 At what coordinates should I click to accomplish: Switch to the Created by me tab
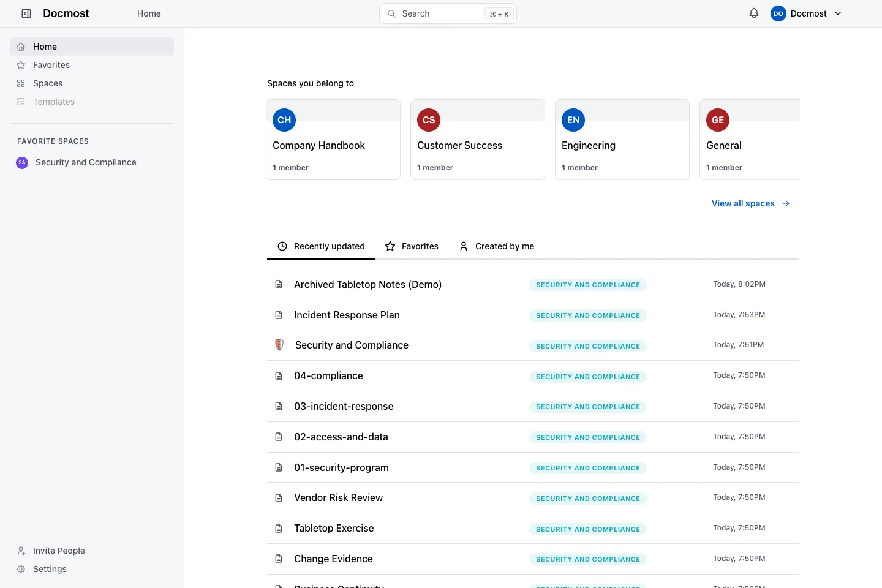[496, 246]
